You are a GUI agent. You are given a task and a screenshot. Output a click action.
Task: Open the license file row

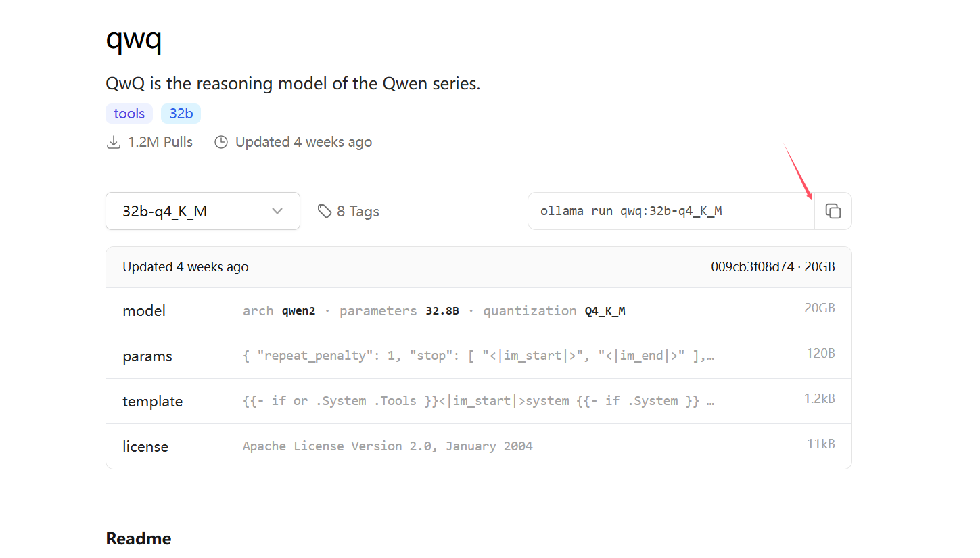pyautogui.click(x=479, y=446)
